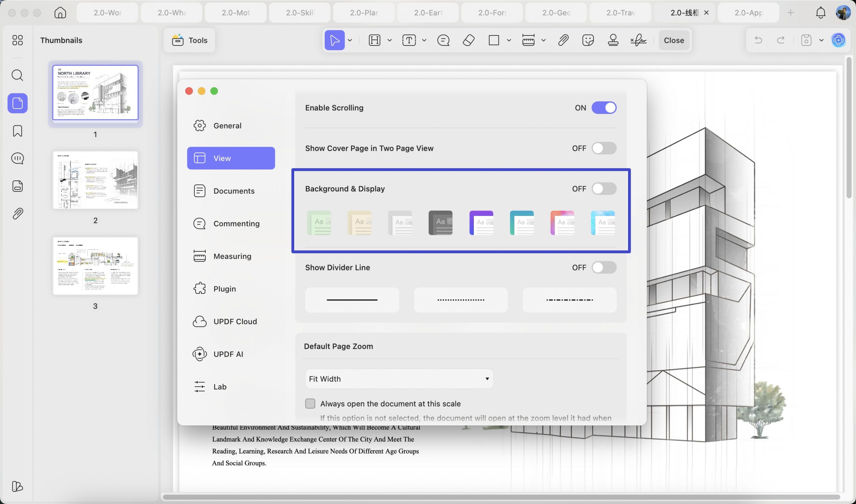
Task: Choose the solid divider line style
Action: (352, 300)
